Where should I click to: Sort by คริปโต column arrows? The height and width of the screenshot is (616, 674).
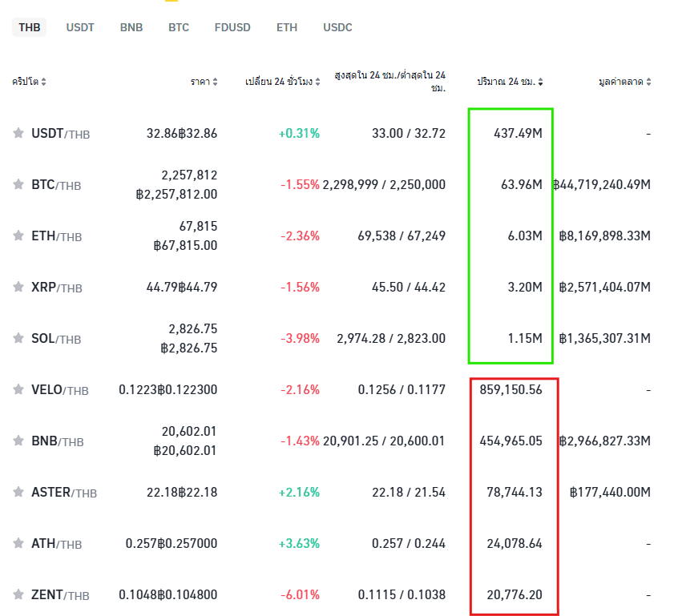43,82
